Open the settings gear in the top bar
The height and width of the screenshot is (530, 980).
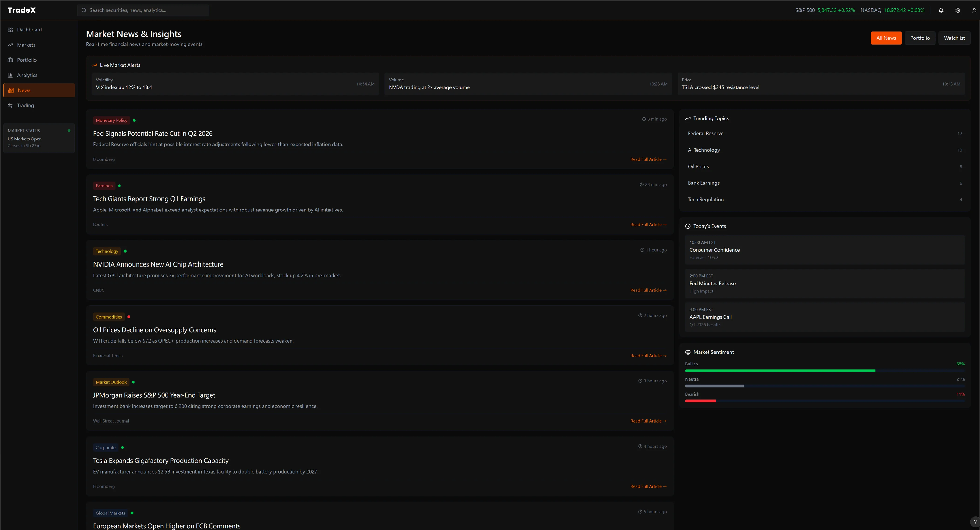coord(958,10)
